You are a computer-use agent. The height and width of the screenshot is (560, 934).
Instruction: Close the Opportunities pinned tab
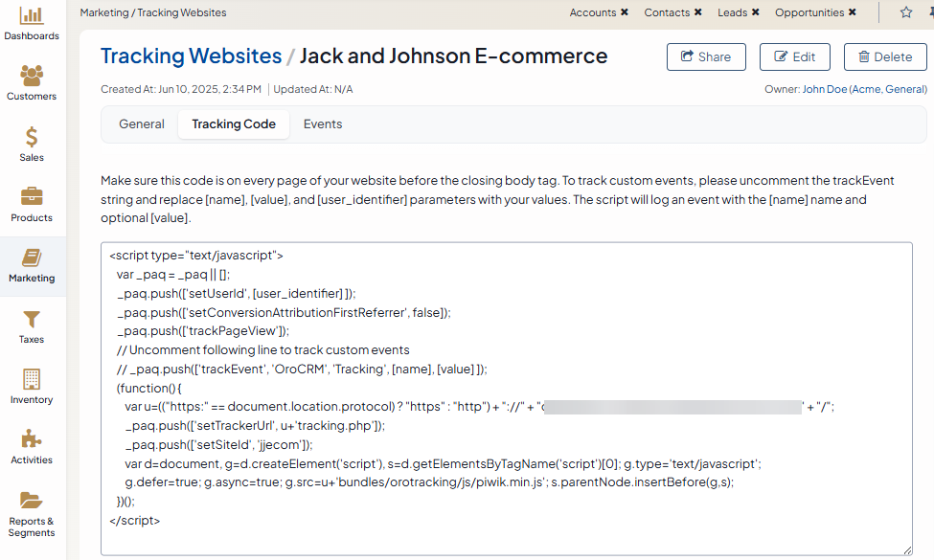[853, 12]
